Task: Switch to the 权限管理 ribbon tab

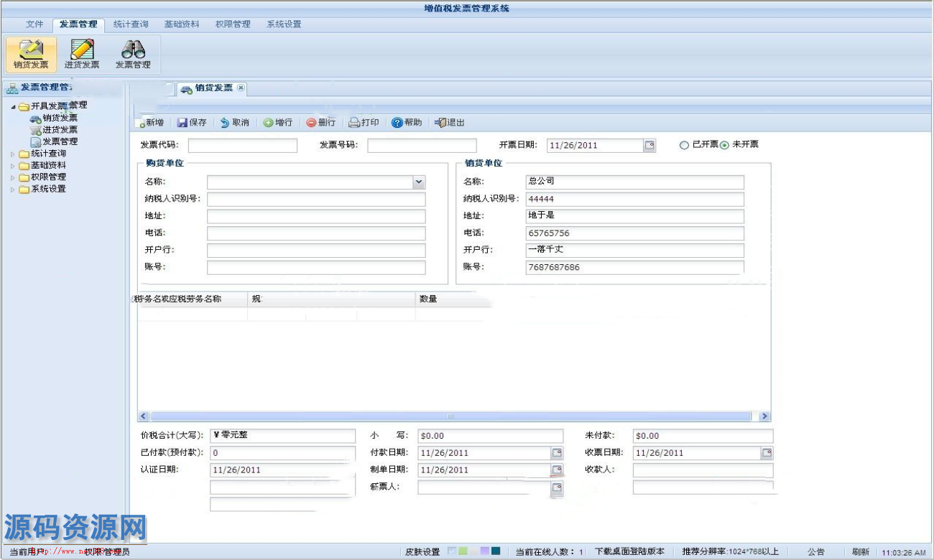Action: (233, 24)
